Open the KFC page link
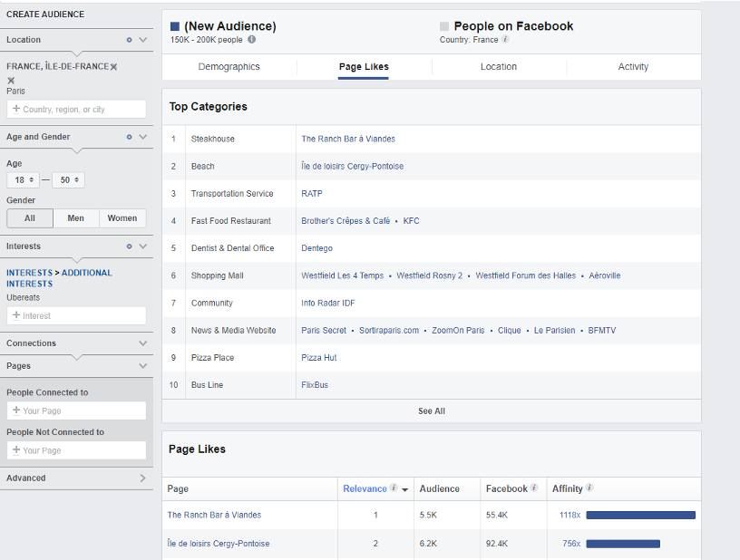 tap(411, 221)
